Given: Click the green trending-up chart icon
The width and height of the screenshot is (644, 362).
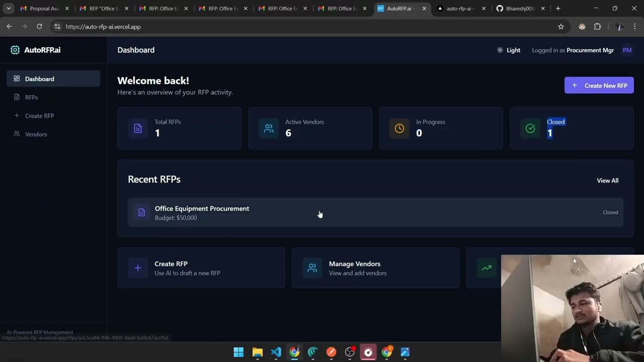Looking at the screenshot, I should (x=487, y=268).
